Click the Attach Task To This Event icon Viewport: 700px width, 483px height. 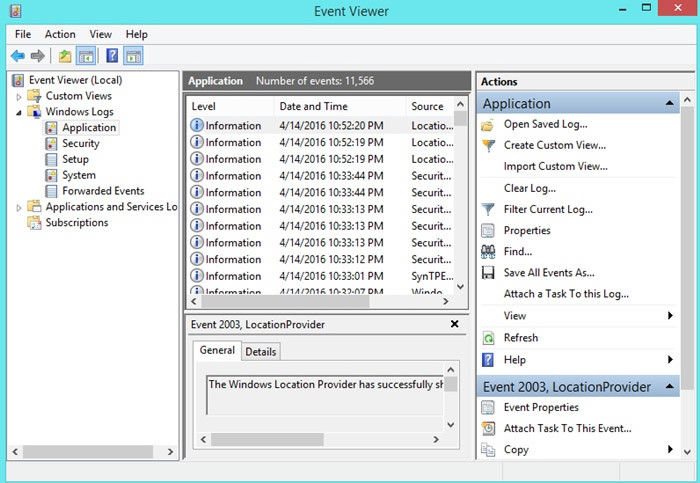coord(488,429)
